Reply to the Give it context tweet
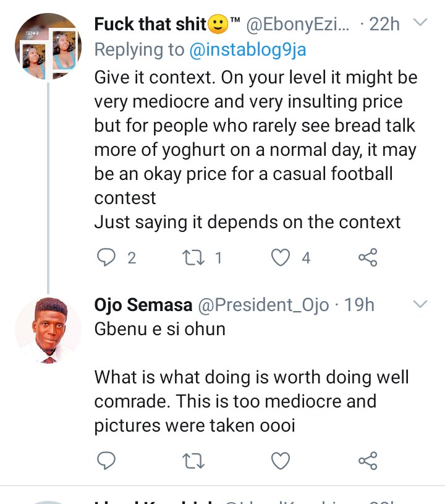The height and width of the screenshot is (504, 445). 108,257
